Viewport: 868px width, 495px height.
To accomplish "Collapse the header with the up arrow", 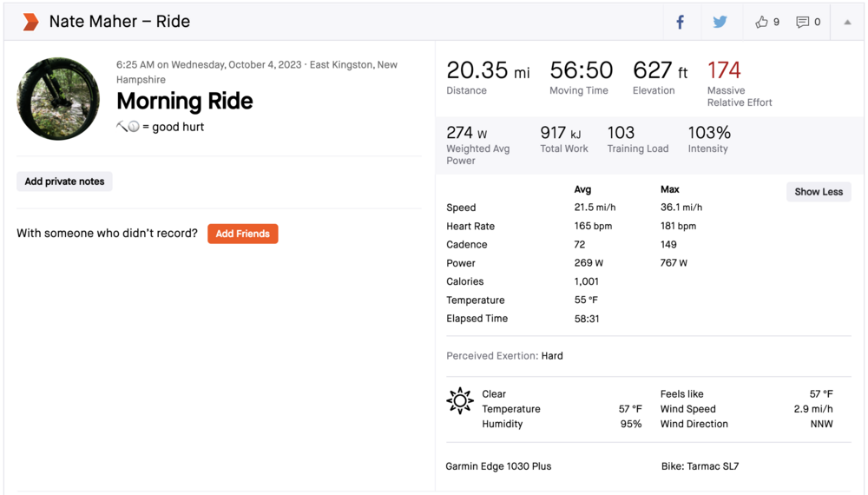I will coord(847,23).
